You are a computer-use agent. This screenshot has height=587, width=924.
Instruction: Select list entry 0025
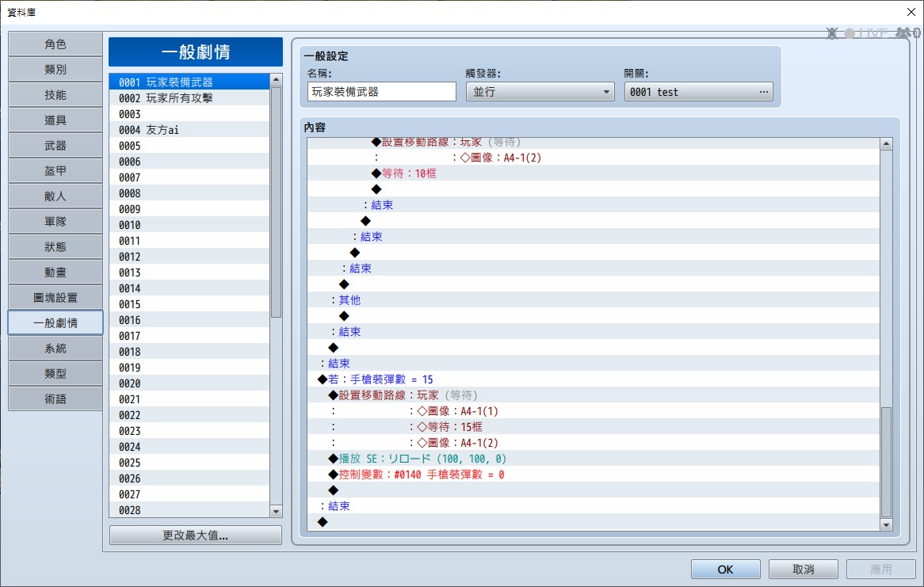click(x=189, y=463)
